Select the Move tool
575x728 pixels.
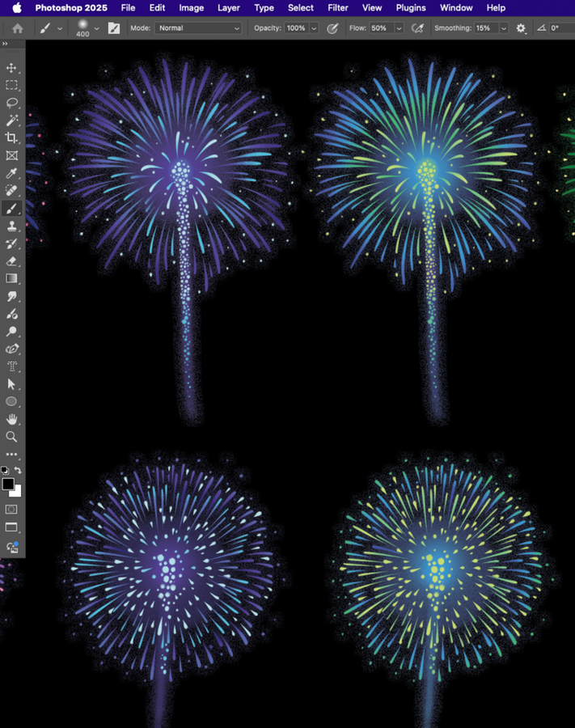pyautogui.click(x=11, y=68)
